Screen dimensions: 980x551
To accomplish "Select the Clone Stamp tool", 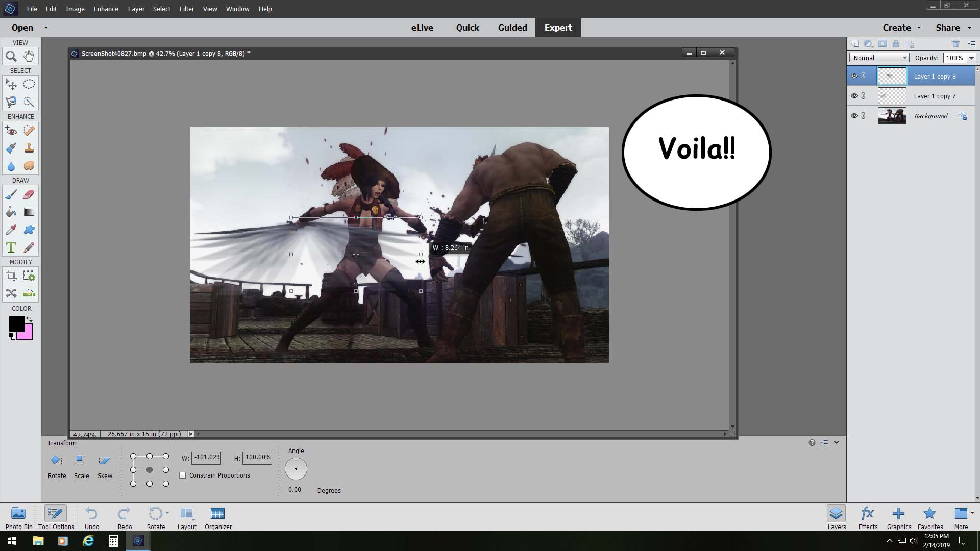I will tap(29, 148).
